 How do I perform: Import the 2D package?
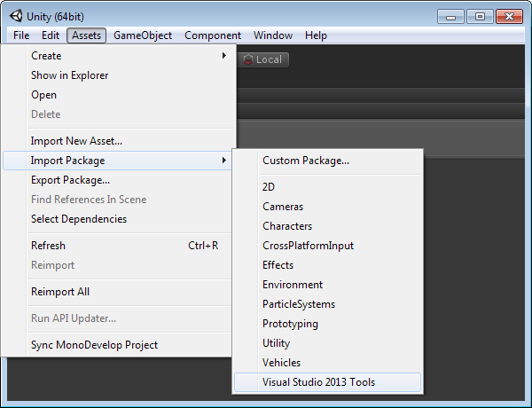[x=327, y=187]
